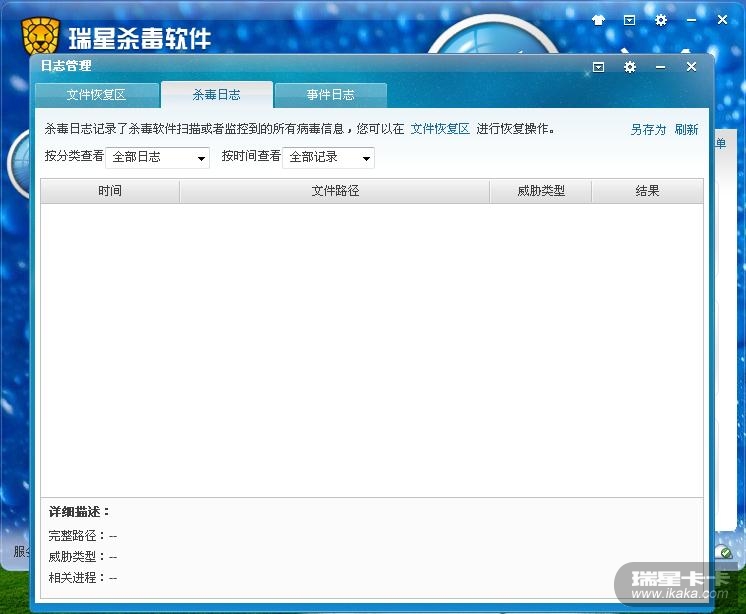Sort by the 威胁类型 column header
Image resolution: width=746 pixels, height=614 pixels.
click(x=541, y=191)
